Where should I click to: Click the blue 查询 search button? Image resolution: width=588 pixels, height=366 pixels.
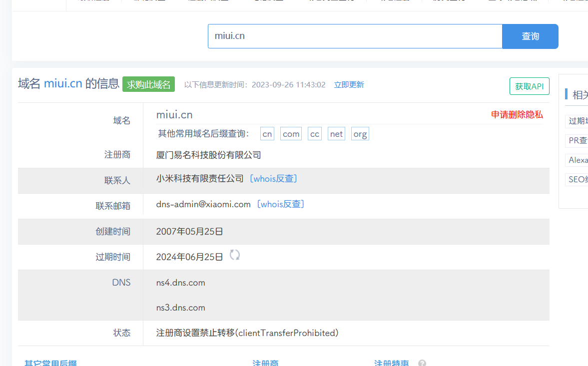(530, 36)
